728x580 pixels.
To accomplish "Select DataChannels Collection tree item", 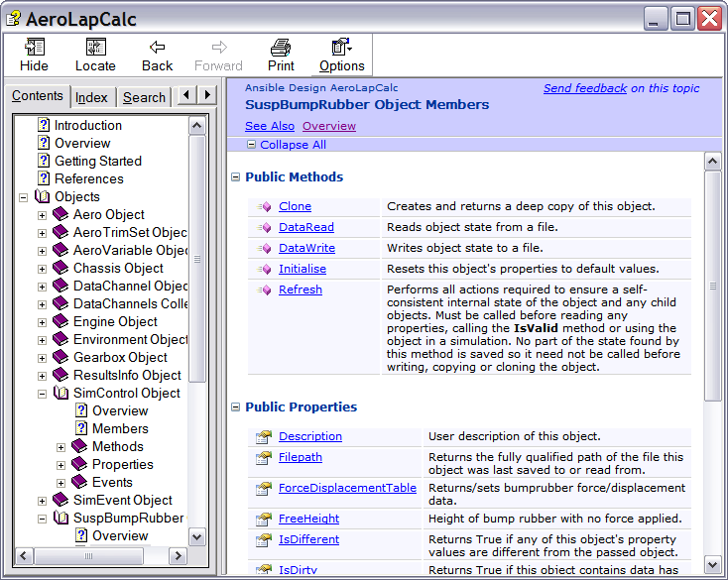I will (131, 303).
